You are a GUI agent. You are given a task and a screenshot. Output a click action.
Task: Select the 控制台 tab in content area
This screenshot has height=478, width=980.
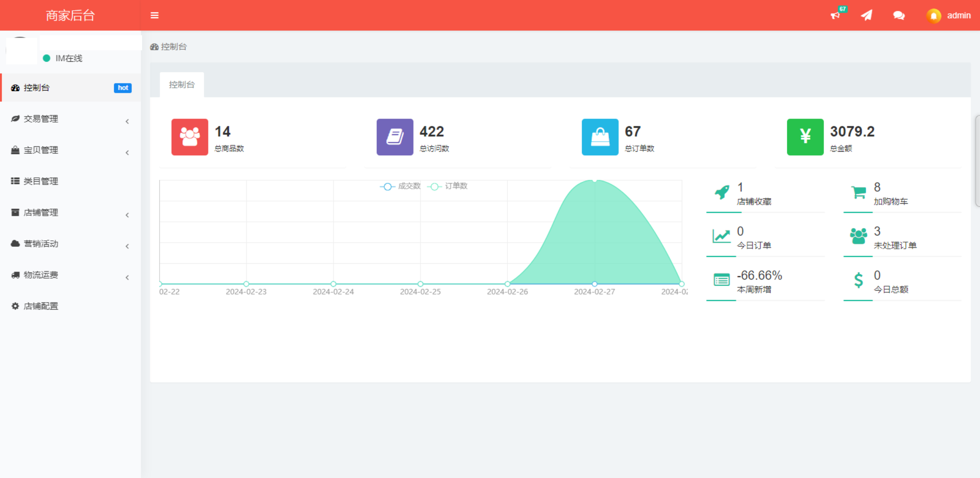182,85
